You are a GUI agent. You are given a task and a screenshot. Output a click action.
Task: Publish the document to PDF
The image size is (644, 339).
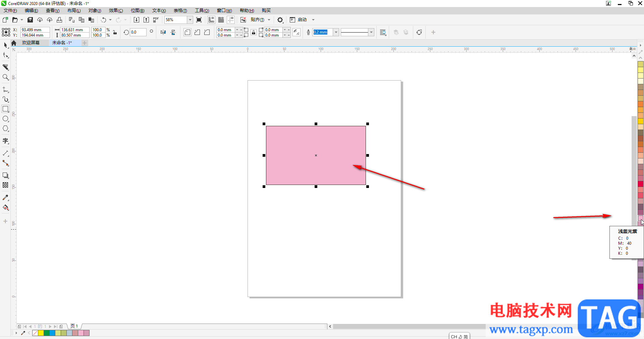coord(156,20)
